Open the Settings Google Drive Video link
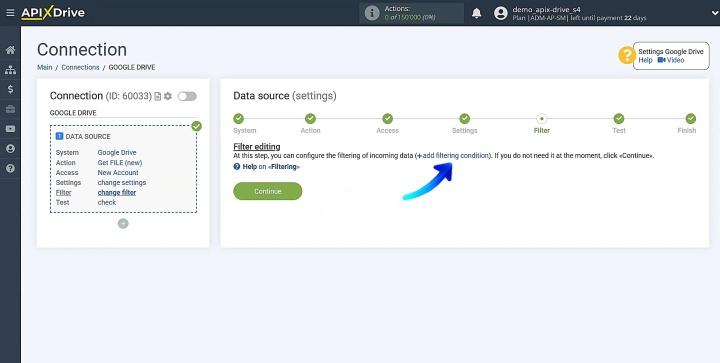 (x=671, y=60)
